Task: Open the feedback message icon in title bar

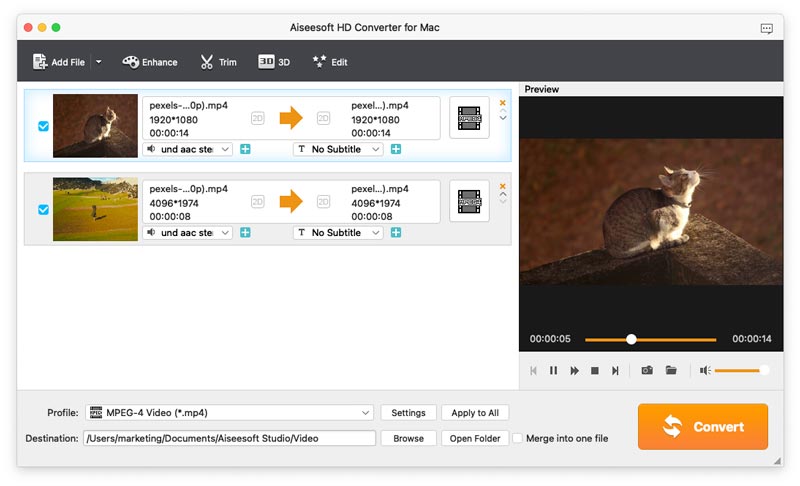Action: coord(766,28)
